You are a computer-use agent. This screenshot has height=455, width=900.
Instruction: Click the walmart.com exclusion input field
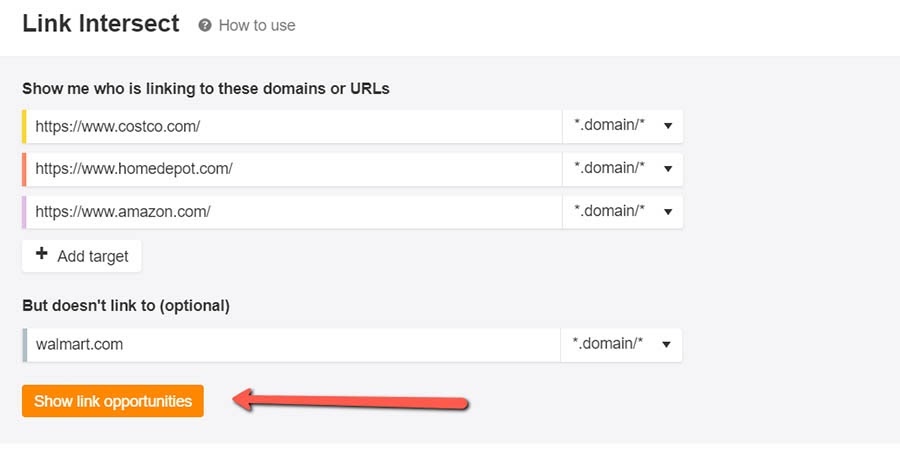pyautogui.click(x=295, y=344)
